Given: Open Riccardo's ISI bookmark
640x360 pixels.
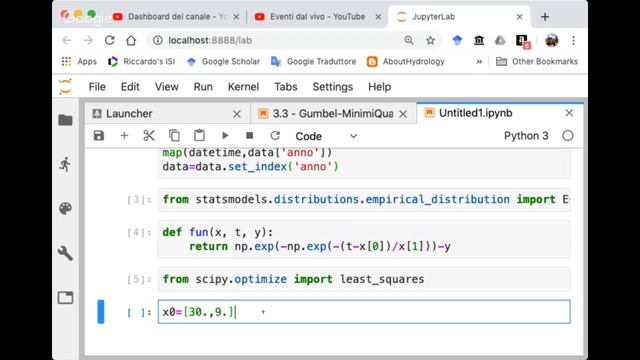Looking at the screenshot, I should [x=141, y=62].
